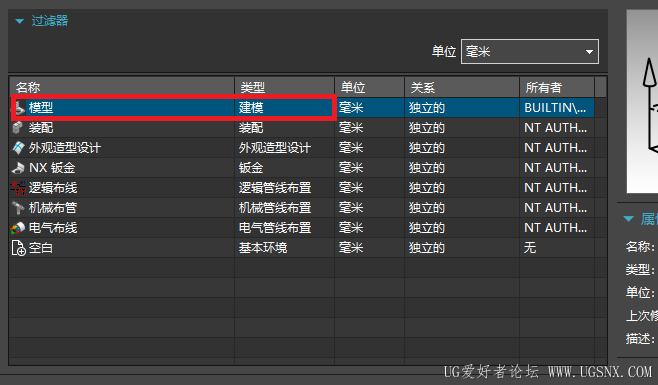Click the 空白 template icon
658x385 pixels.
pos(18,248)
